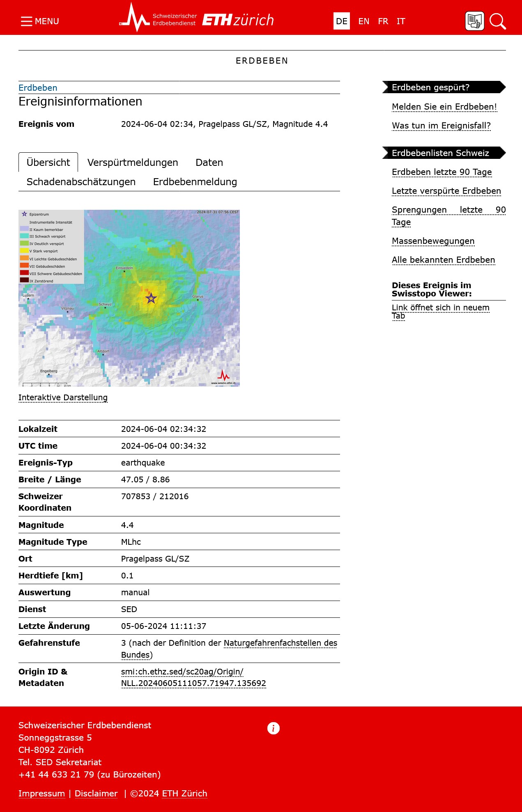522x812 pixels.
Task: Open Alle bekannten Erdbeben link
Action: [444, 260]
